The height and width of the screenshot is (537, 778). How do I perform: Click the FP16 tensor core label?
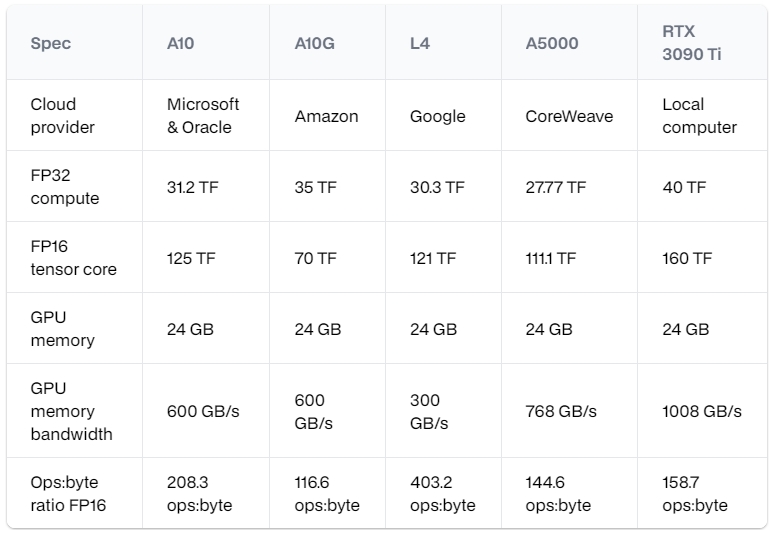73,258
